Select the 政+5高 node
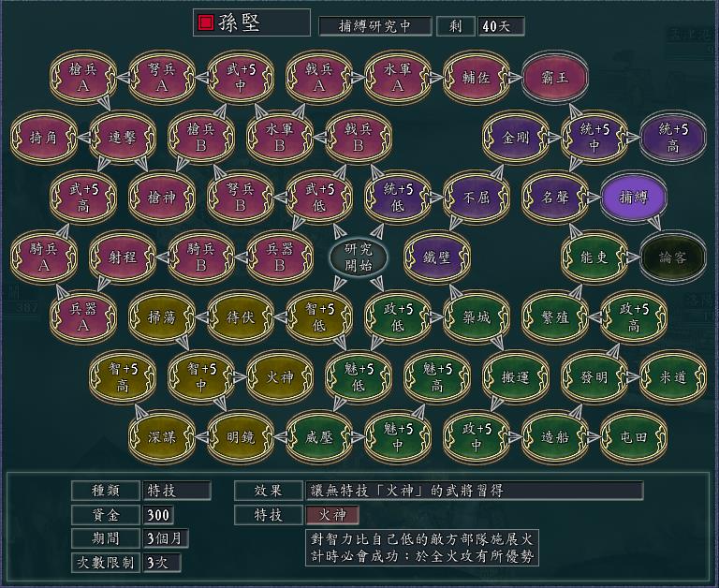Image resolution: width=719 pixels, height=588 pixels. (x=634, y=316)
